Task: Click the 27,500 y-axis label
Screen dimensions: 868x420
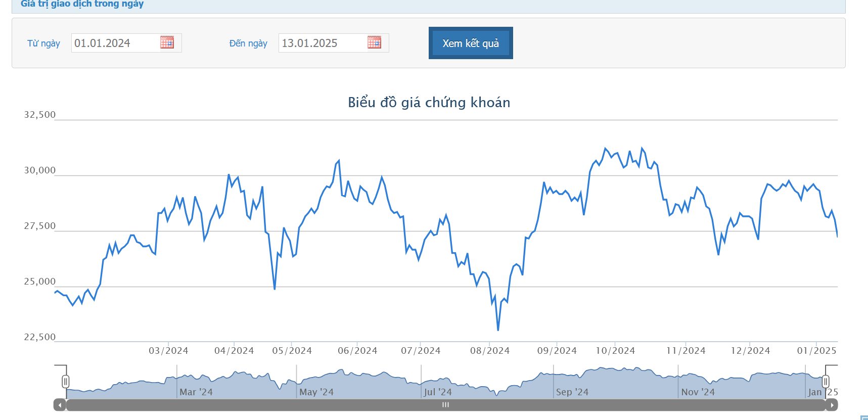Action: tap(40, 226)
